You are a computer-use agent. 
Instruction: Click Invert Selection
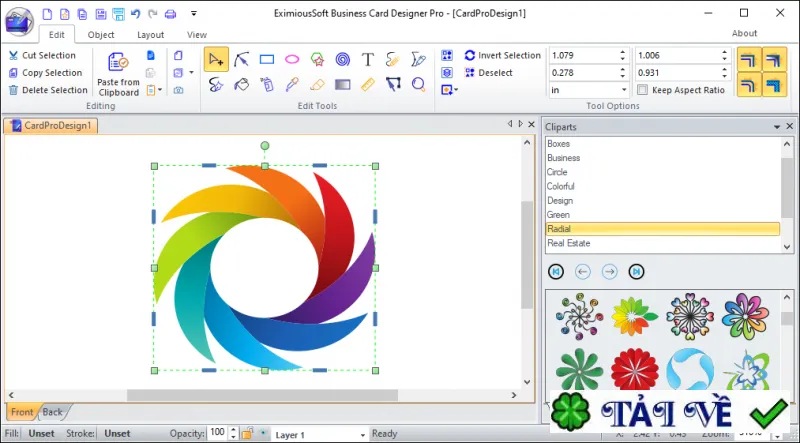click(x=503, y=55)
